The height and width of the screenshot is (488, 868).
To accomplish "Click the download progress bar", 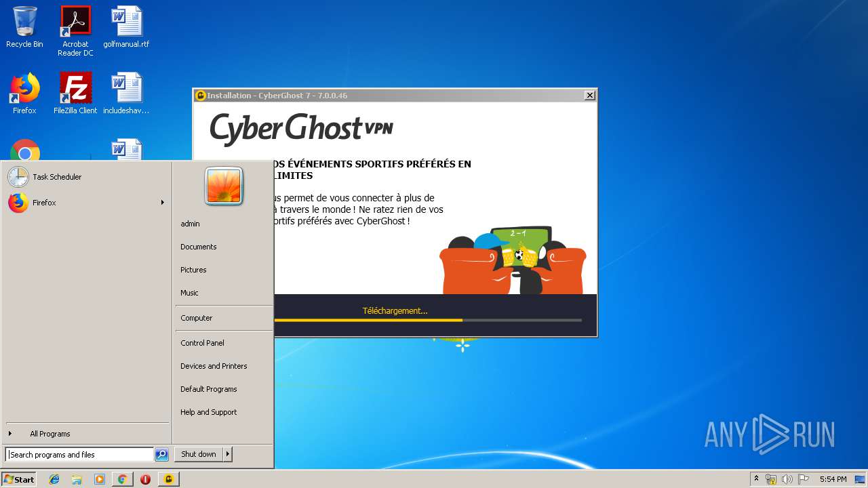I will [x=428, y=320].
